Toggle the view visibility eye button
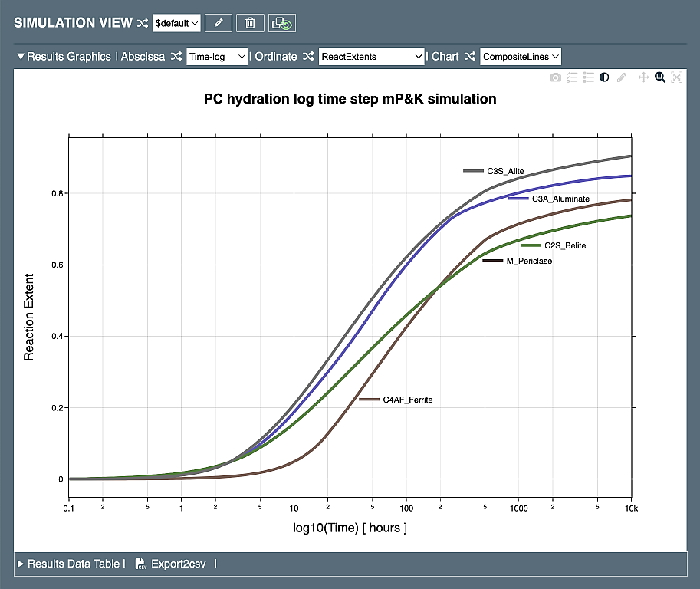The height and width of the screenshot is (589, 700). tap(282, 23)
